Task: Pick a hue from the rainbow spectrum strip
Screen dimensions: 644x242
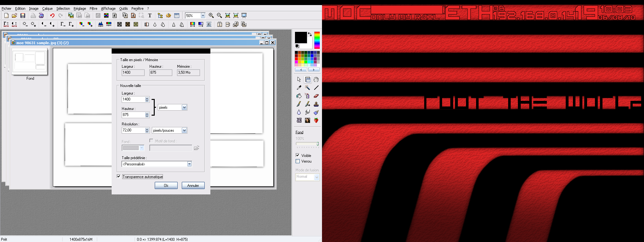Action: pos(317,40)
